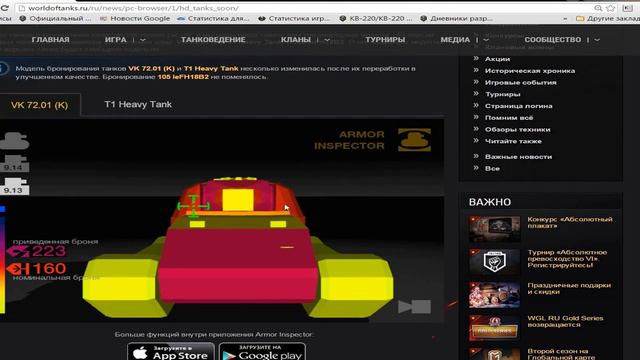Select the 9.13 tank version icon
This screenshot has width=640, height=360.
(14, 186)
